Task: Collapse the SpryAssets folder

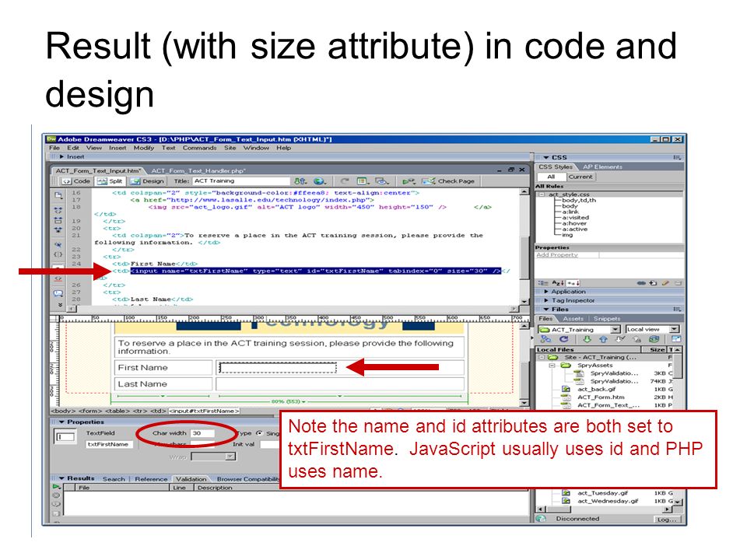Action: click(x=552, y=366)
